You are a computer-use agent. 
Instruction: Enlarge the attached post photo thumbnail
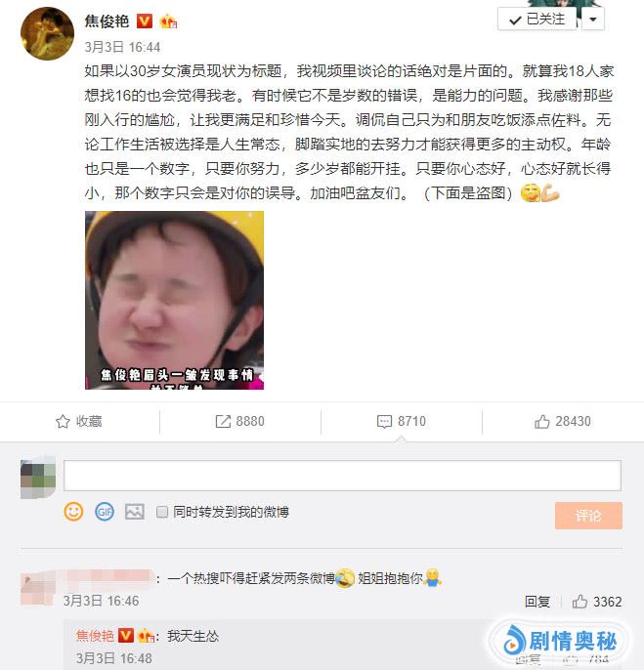[x=175, y=301]
